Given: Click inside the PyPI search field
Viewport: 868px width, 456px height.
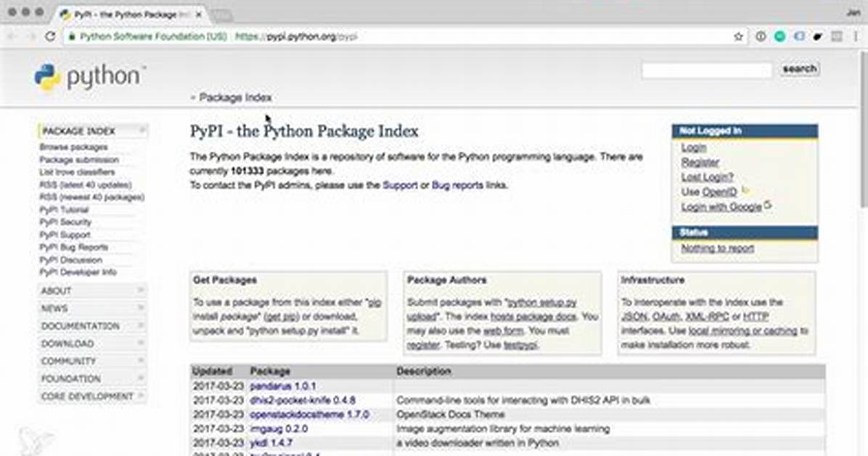Looking at the screenshot, I should coord(707,70).
